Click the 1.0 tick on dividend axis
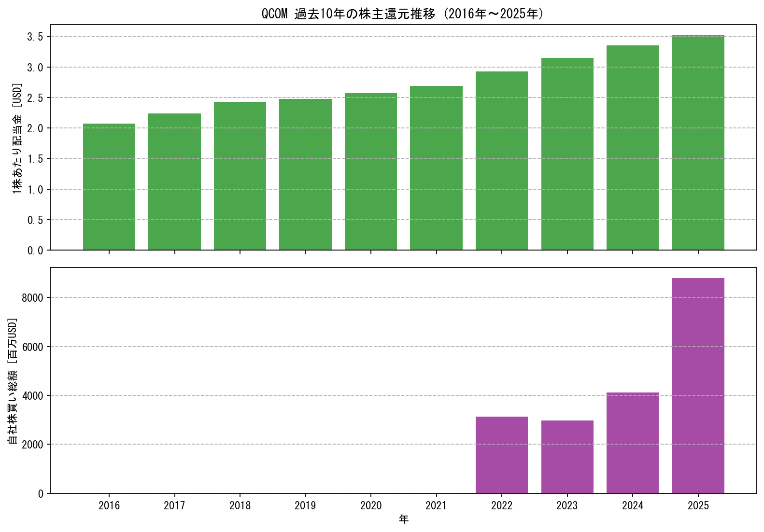The height and width of the screenshot is (532, 764). 35,190
